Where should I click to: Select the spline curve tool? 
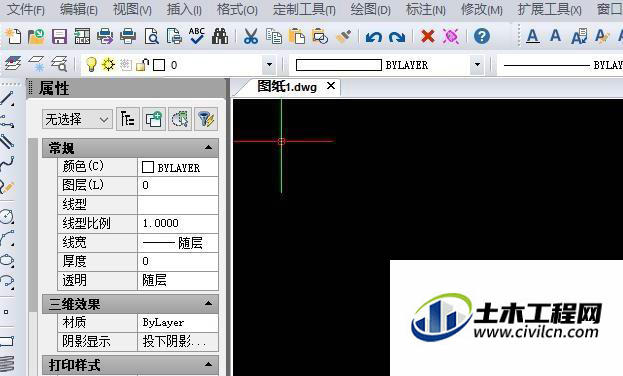point(7,163)
